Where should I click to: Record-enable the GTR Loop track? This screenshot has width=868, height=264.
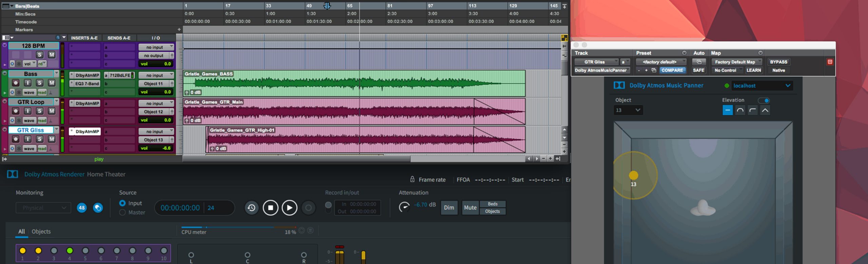pyautogui.click(x=16, y=111)
